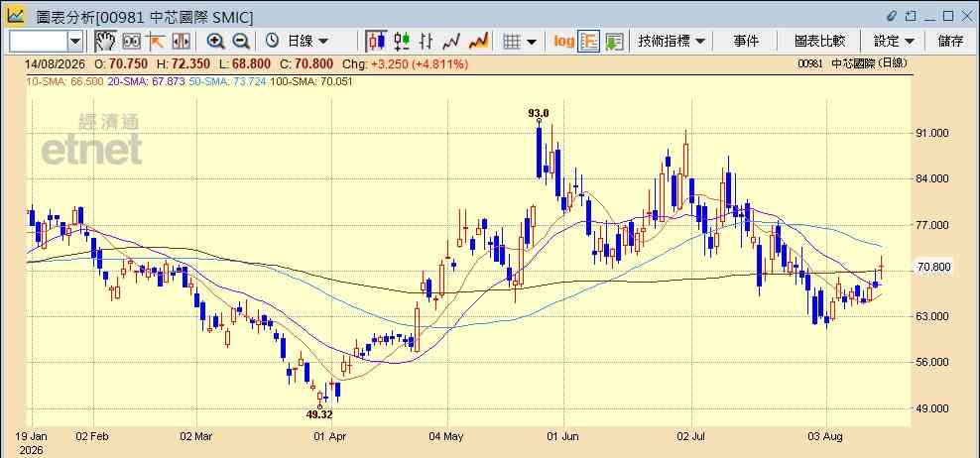Open the grid options dropdown arrow
This screenshot has width=980, height=458.
point(532,42)
